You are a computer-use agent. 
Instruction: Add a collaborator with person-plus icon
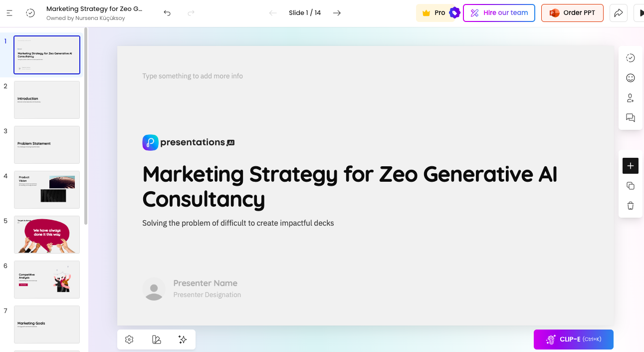(631, 98)
